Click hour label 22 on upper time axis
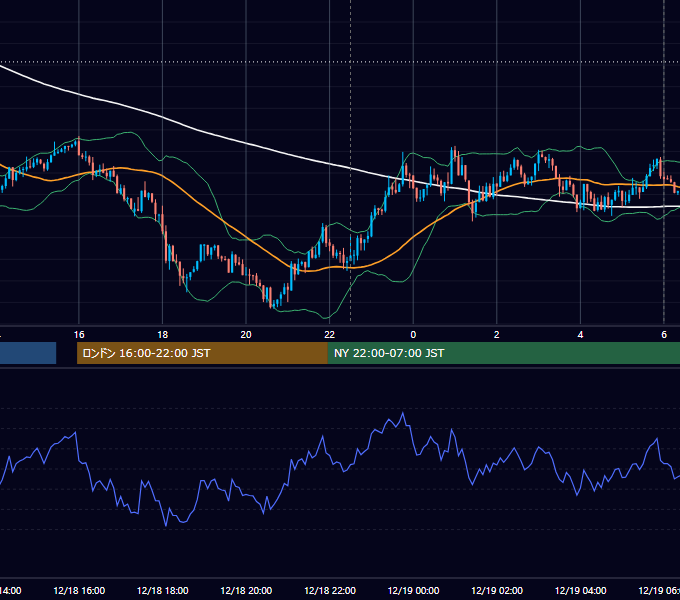This screenshot has width=680, height=600. coord(330,335)
